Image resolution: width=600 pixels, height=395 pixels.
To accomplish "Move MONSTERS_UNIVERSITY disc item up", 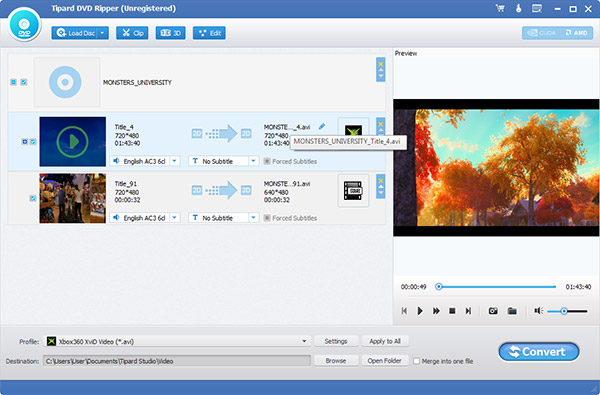I will coord(380,70).
